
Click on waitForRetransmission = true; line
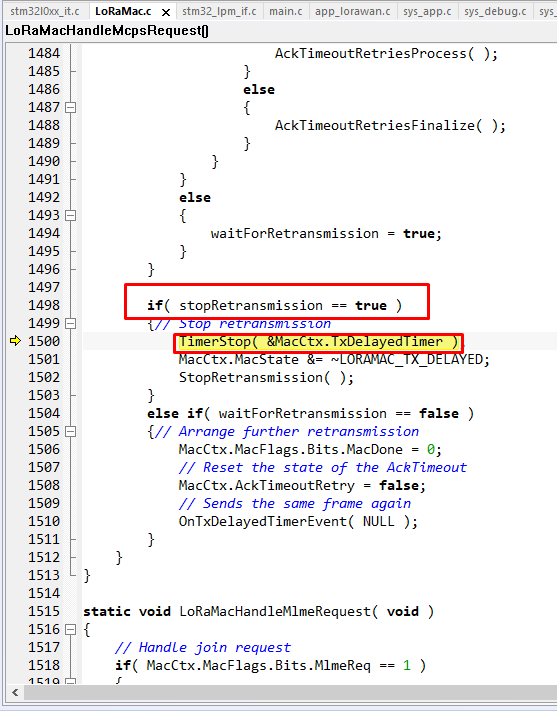pyautogui.click(x=326, y=234)
